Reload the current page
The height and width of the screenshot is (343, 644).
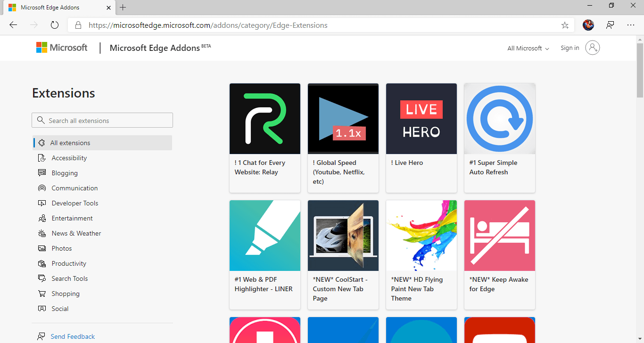(55, 25)
